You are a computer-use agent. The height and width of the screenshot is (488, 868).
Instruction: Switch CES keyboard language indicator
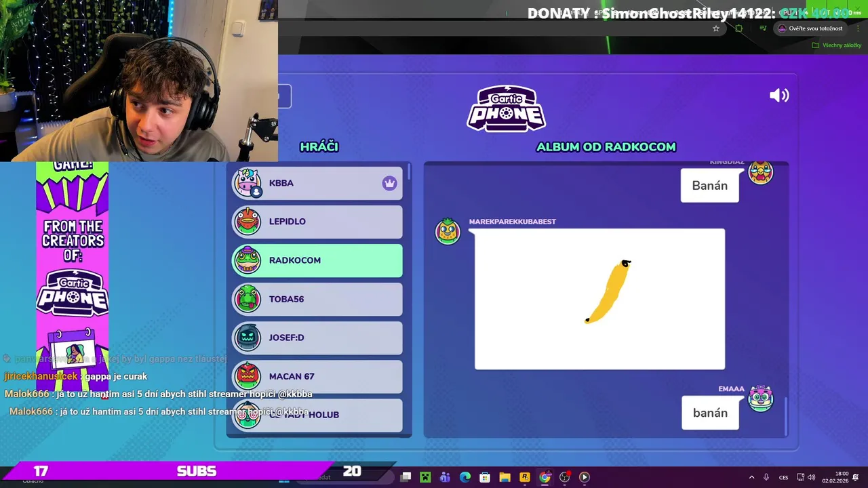point(784,477)
